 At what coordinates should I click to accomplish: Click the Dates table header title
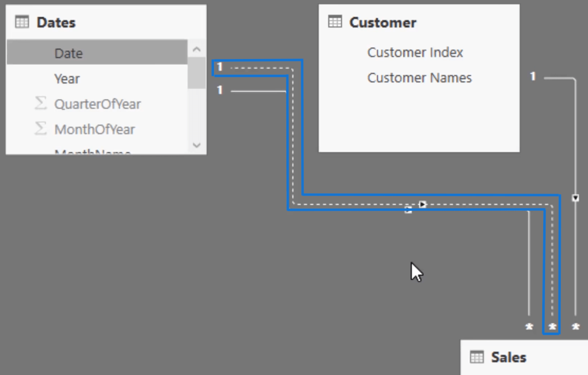pos(56,22)
